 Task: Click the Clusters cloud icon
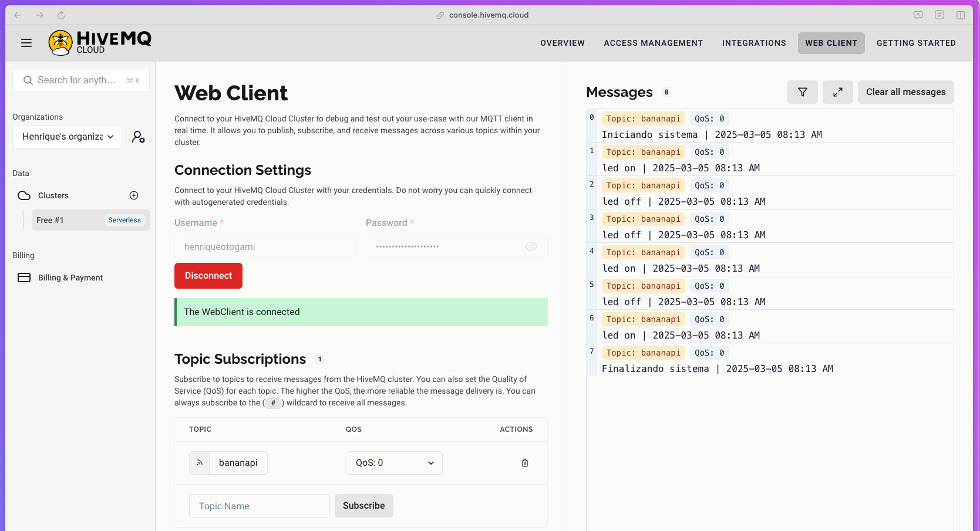(x=24, y=195)
